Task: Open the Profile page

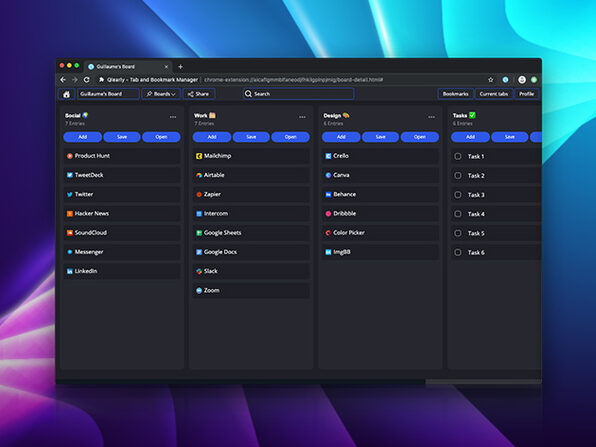Action: tap(526, 94)
